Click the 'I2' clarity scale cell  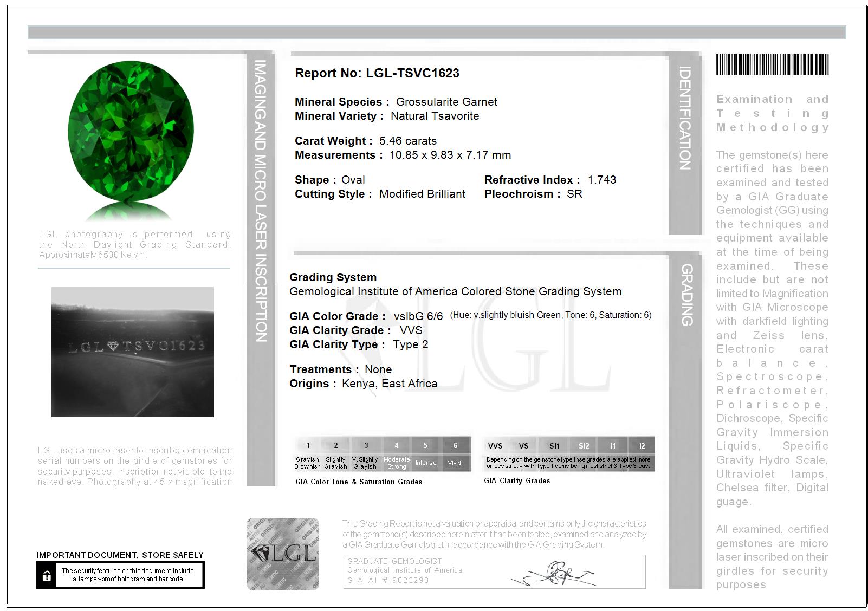(x=642, y=446)
